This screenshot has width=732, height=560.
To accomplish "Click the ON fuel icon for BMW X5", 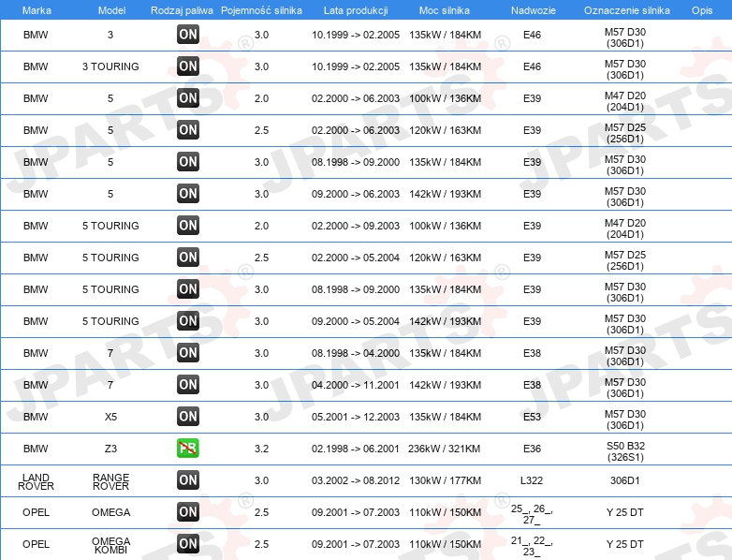I will tap(188, 417).
